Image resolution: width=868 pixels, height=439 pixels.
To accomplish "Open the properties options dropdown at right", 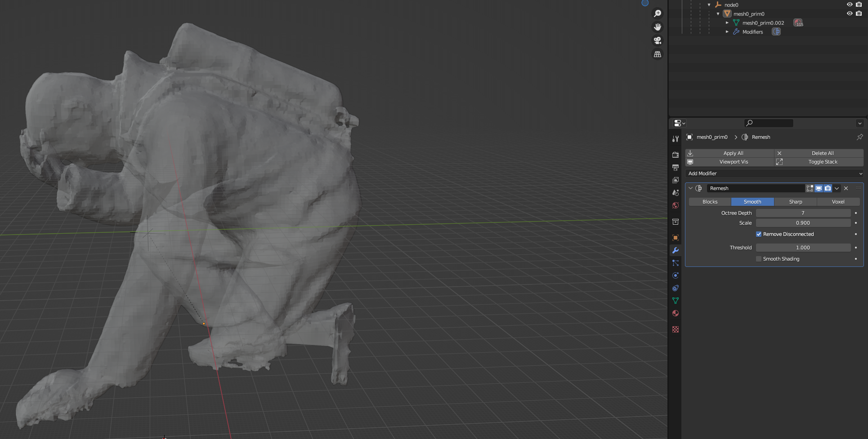I will click(859, 123).
